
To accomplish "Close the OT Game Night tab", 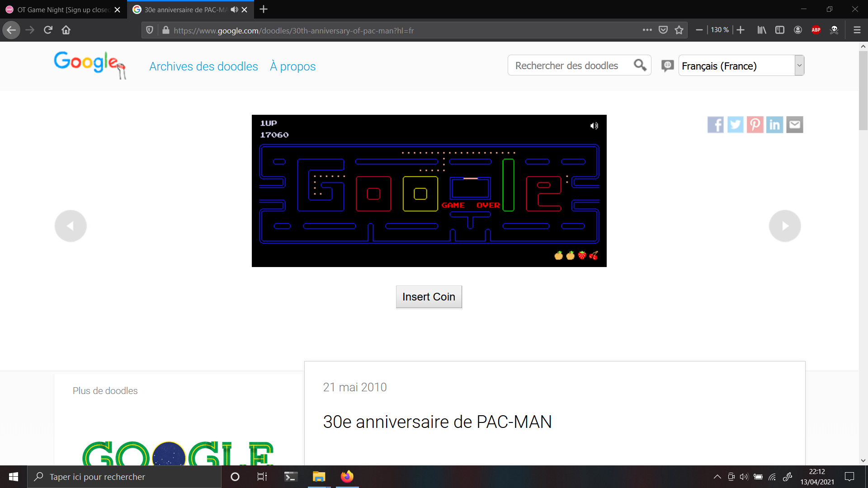I will pos(118,9).
